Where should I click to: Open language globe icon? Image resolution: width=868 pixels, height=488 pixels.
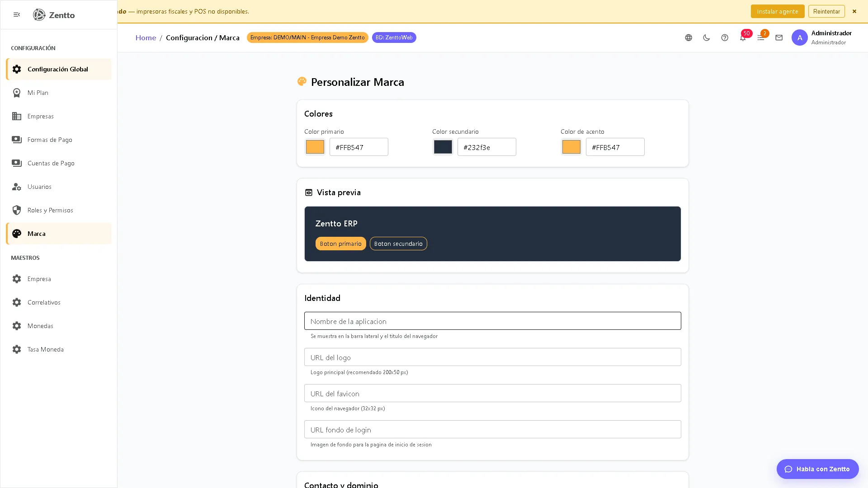pos(689,38)
